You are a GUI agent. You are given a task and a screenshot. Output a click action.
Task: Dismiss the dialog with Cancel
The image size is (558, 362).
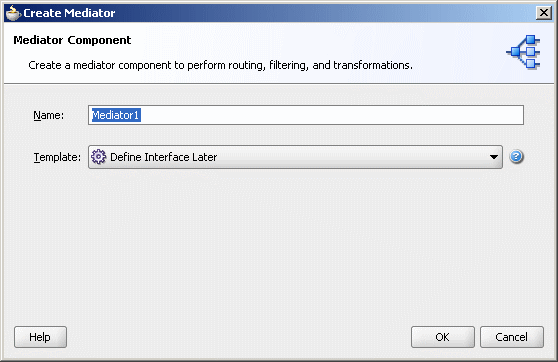511,337
